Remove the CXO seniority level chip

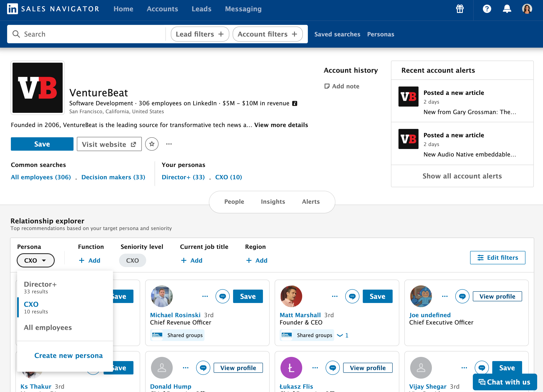pos(132,260)
